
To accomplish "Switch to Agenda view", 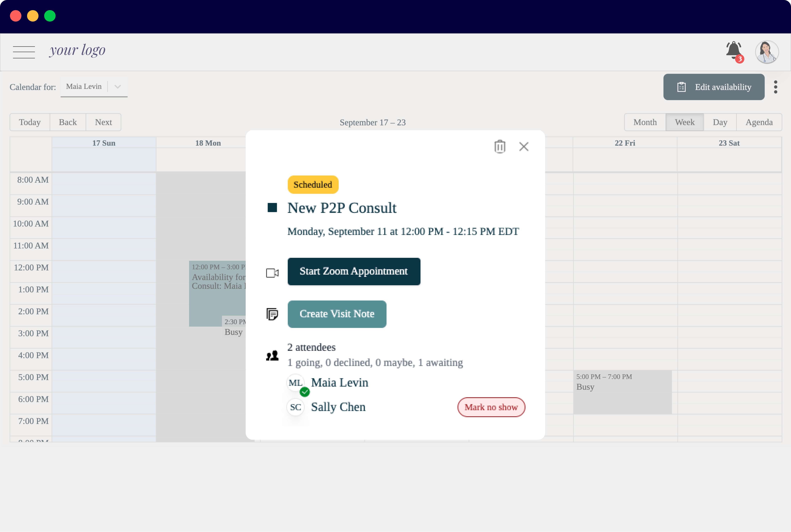I will (x=759, y=122).
